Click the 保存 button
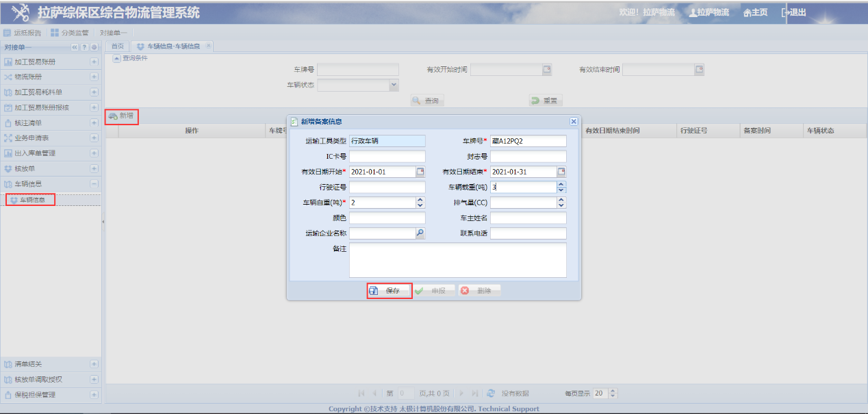This screenshot has height=414, width=868. coord(389,291)
